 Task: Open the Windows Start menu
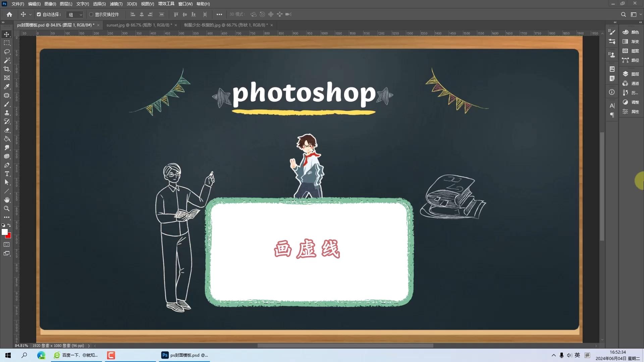8,355
